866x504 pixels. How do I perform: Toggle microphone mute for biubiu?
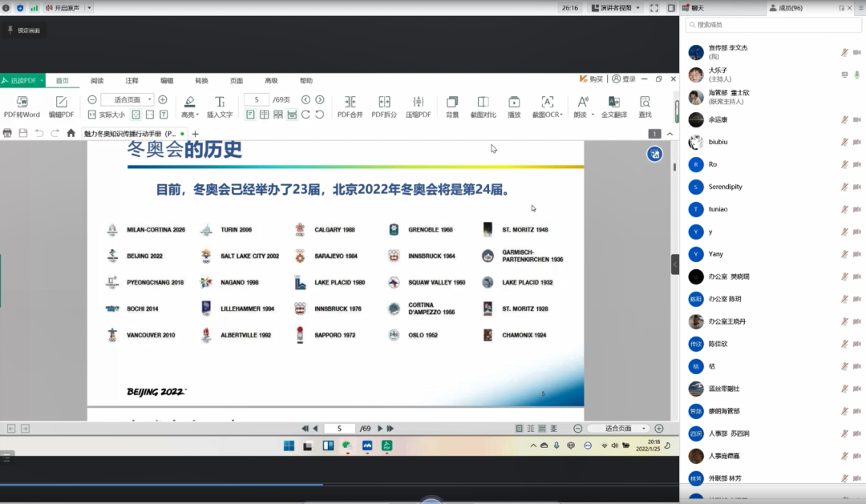point(844,142)
